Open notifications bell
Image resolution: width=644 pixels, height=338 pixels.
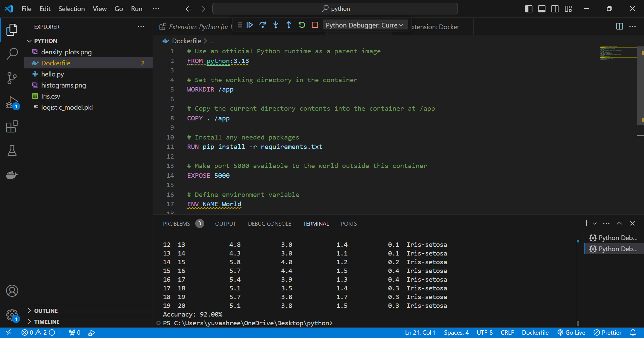633,333
